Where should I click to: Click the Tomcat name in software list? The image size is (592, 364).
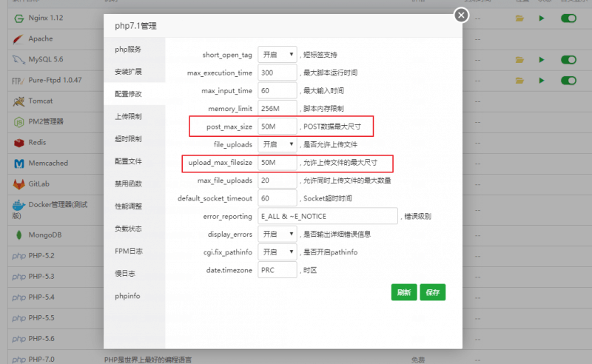point(41,101)
